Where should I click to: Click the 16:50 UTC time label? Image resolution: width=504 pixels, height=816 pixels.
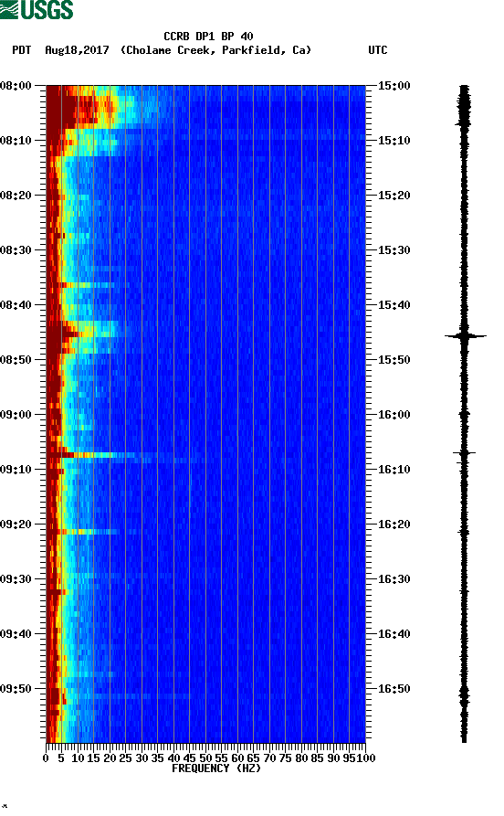pos(394,688)
